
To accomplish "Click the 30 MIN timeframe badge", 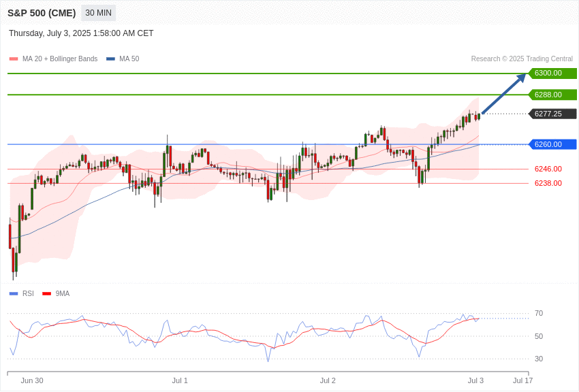I will (99, 13).
